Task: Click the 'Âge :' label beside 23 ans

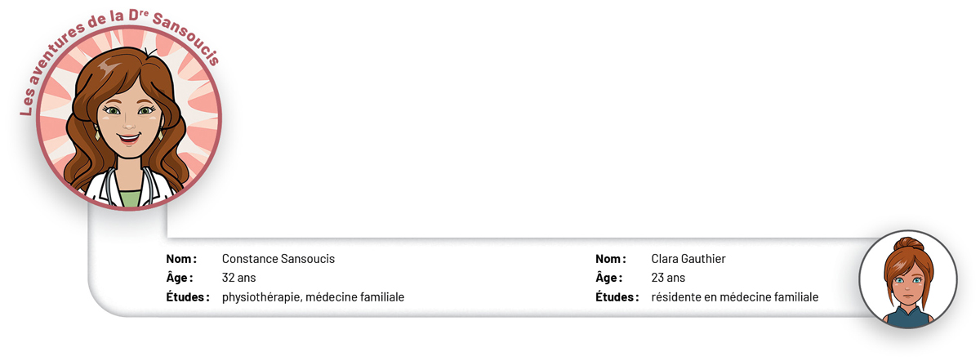Action: pos(609,278)
